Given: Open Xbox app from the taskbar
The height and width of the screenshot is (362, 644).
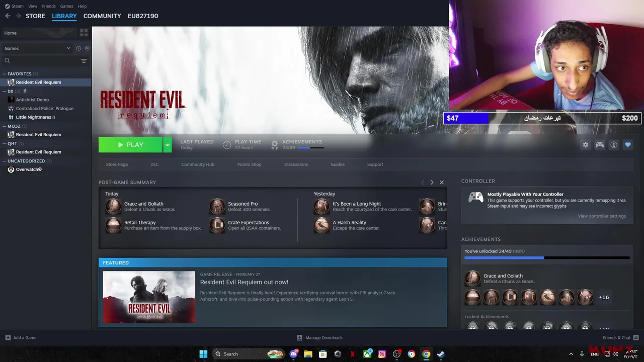Looking at the screenshot, I should point(367,354).
